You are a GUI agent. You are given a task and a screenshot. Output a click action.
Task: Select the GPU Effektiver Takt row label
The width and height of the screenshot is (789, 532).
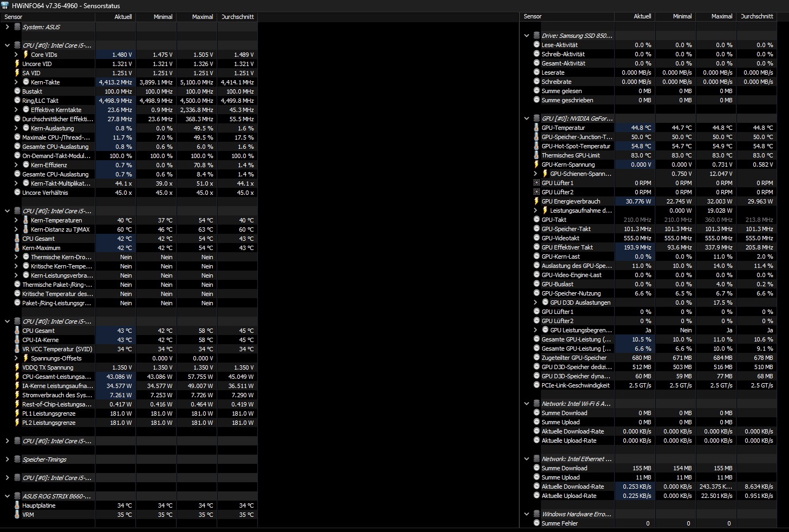click(567, 247)
